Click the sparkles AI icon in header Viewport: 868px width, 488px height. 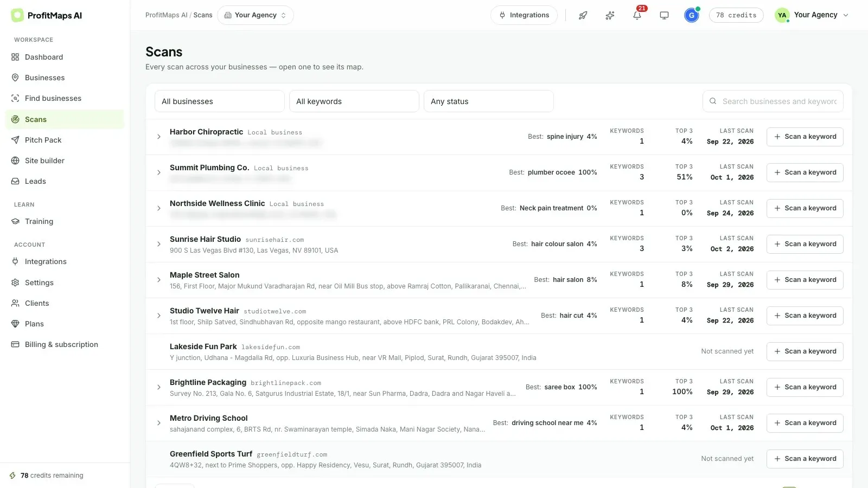tap(610, 15)
